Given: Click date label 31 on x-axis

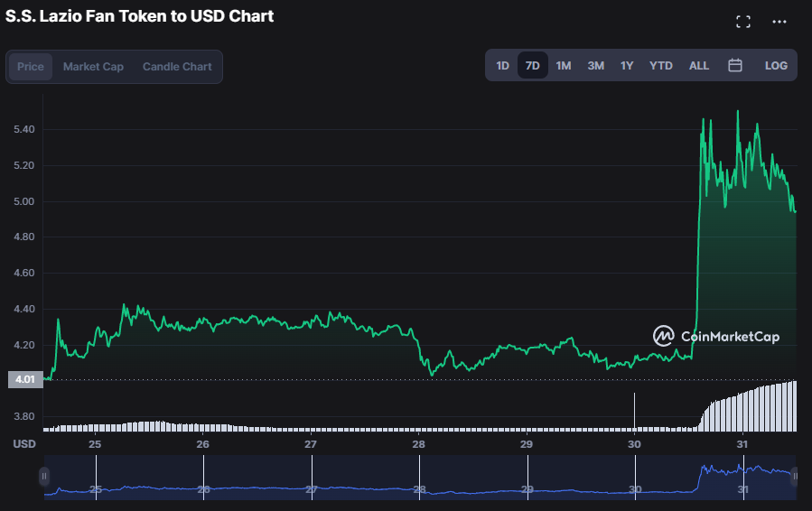Looking at the screenshot, I should coord(742,444).
